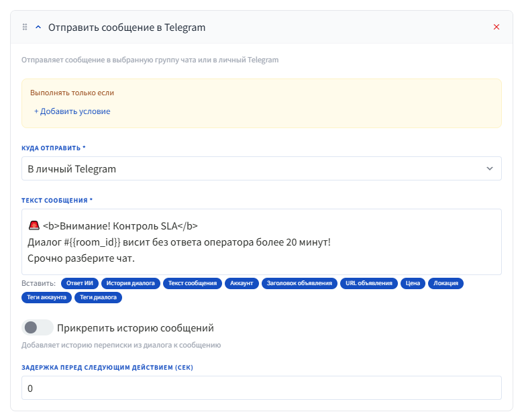Click the card title "Отправить сообщение в Telegram"
This screenshot has width=522, height=420.
[x=127, y=28]
